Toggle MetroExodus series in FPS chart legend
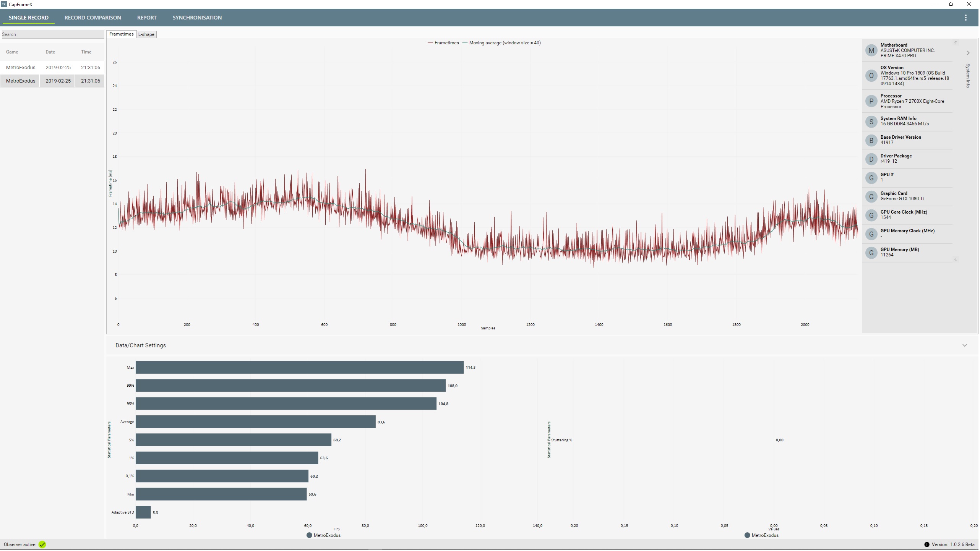980x551 pixels. [x=324, y=536]
